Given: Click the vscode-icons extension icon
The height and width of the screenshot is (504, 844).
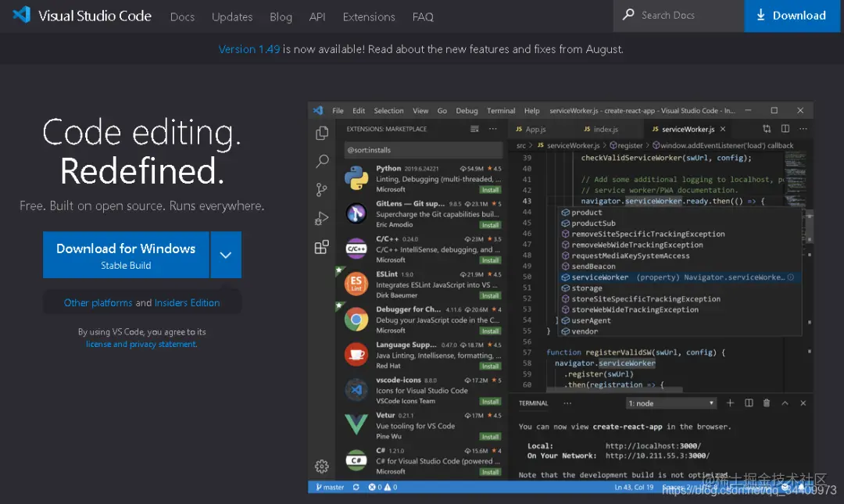Looking at the screenshot, I should [356, 390].
